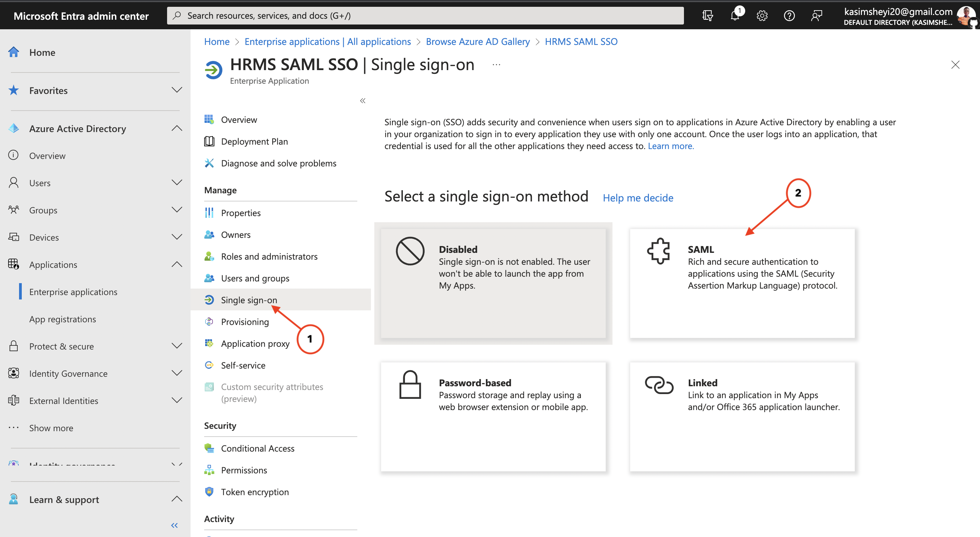Collapse the Azure Active Directory section
The image size is (980, 537).
click(177, 128)
